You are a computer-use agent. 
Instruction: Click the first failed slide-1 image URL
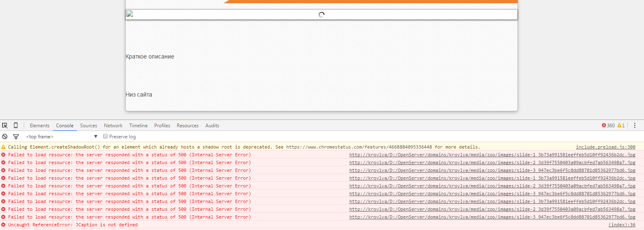492,155
